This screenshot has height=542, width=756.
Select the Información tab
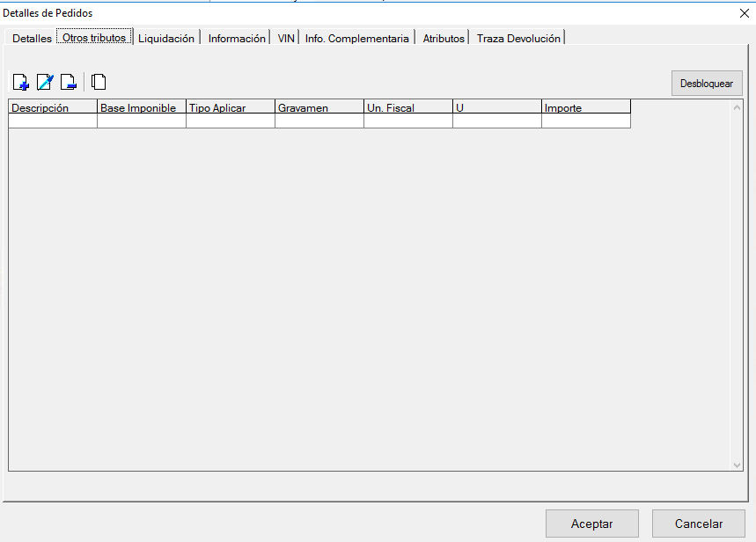237,39
